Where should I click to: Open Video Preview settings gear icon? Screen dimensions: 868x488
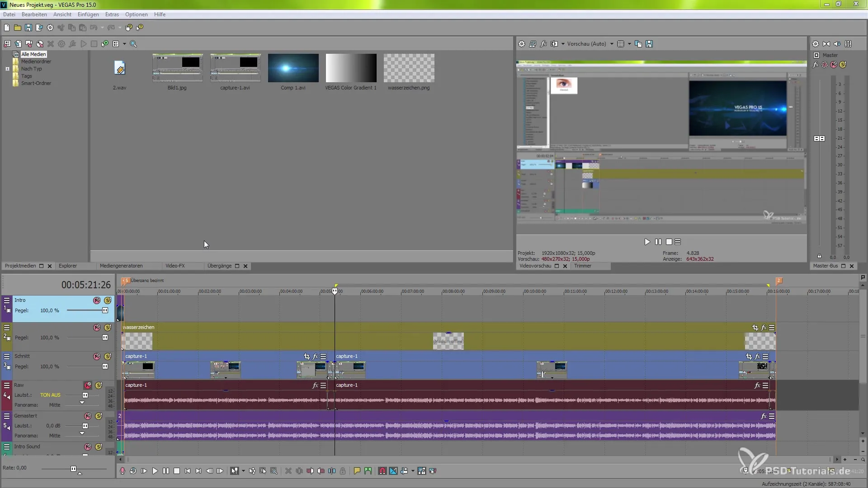pyautogui.click(x=522, y=44)
